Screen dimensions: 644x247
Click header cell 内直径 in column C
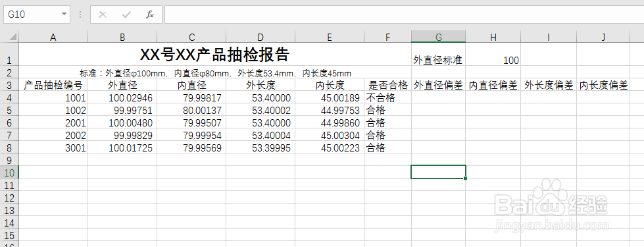(191, 86)
